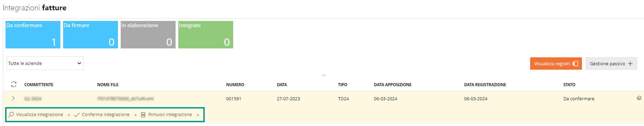Click the magnifier icon for Visualizza integrazione
This screenshot has height=126, width=644.
pos(11,115)
